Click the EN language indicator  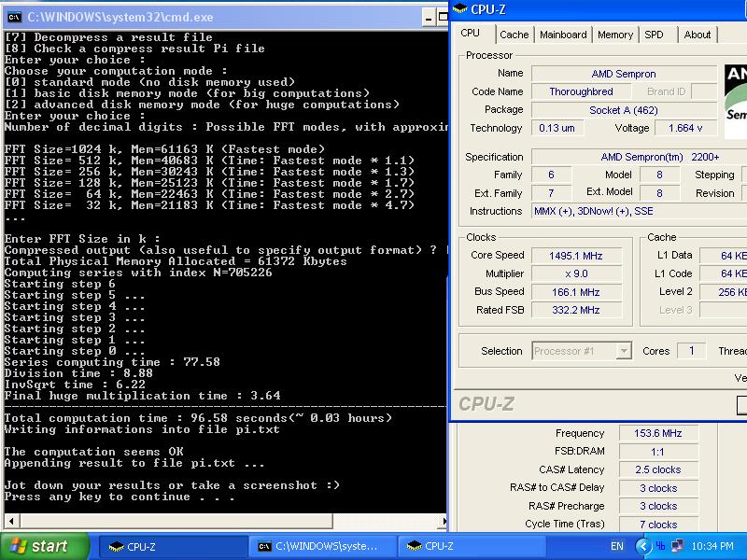point(617,546)
